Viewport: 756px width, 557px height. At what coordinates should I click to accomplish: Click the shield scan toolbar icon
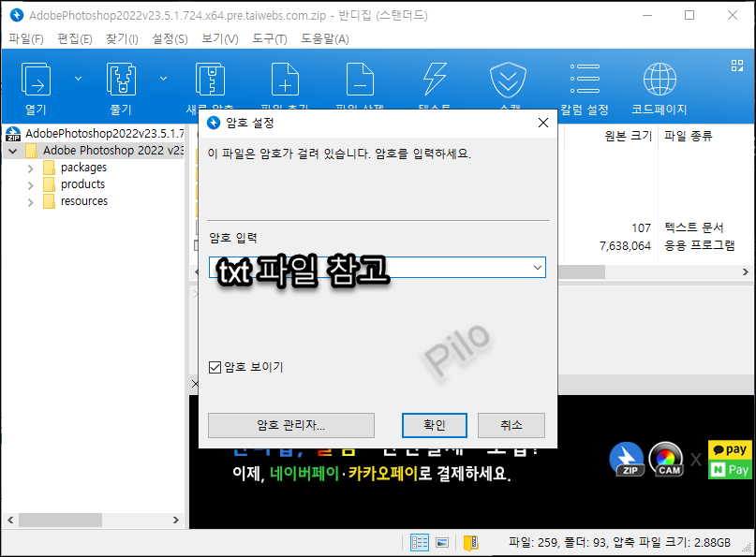point(508,80)
